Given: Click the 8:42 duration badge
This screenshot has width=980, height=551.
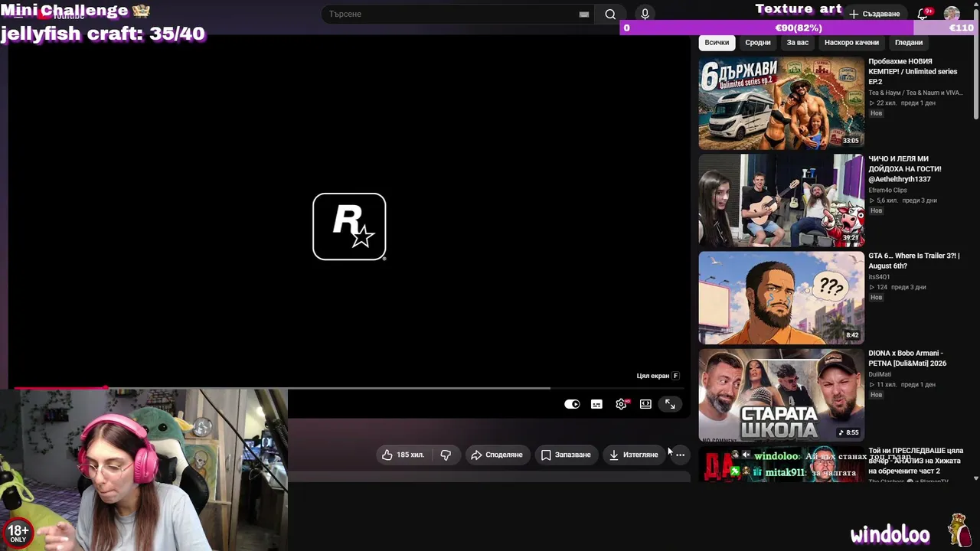Looking at the screenshot, I should 852,335.
